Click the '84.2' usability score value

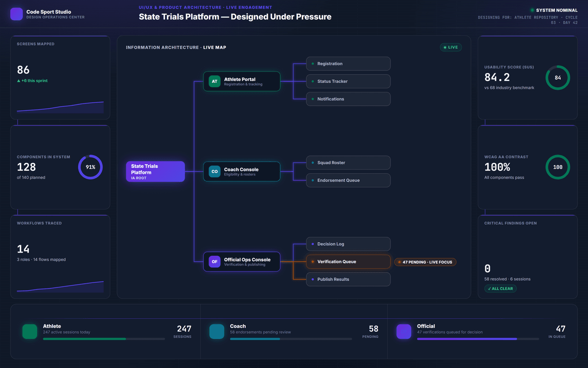497,78
